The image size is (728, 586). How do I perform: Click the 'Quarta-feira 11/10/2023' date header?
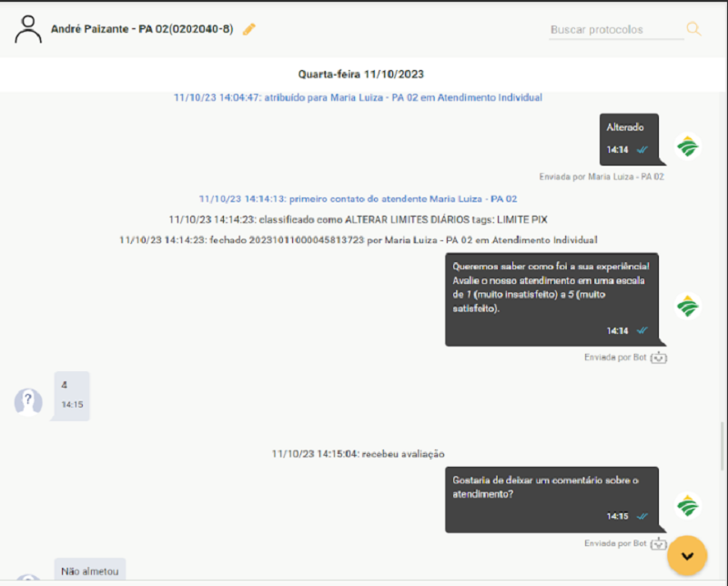(x=361, y=75)
